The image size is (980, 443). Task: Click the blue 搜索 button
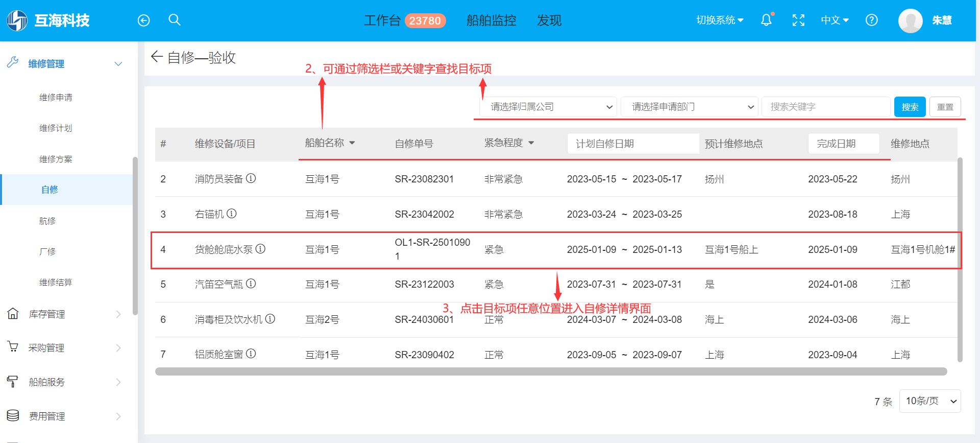point(910,107)
